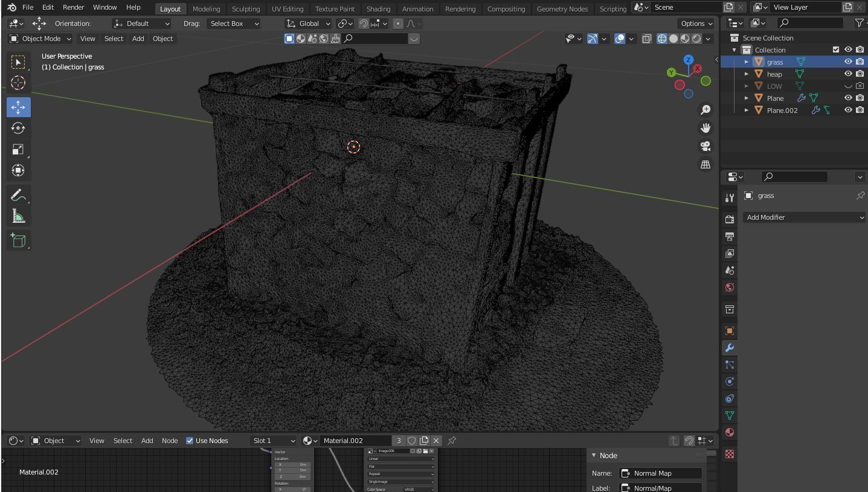The image size is (868, 492).
Task: Click the node editor Node menu
Action: pyautogui.click(x=170, y=441)
